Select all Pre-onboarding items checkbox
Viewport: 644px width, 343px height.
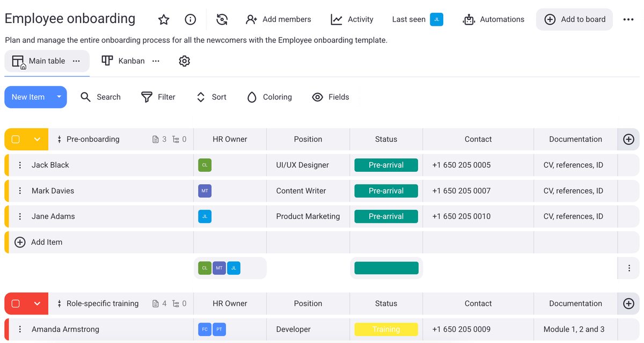(x=16, y=140)
